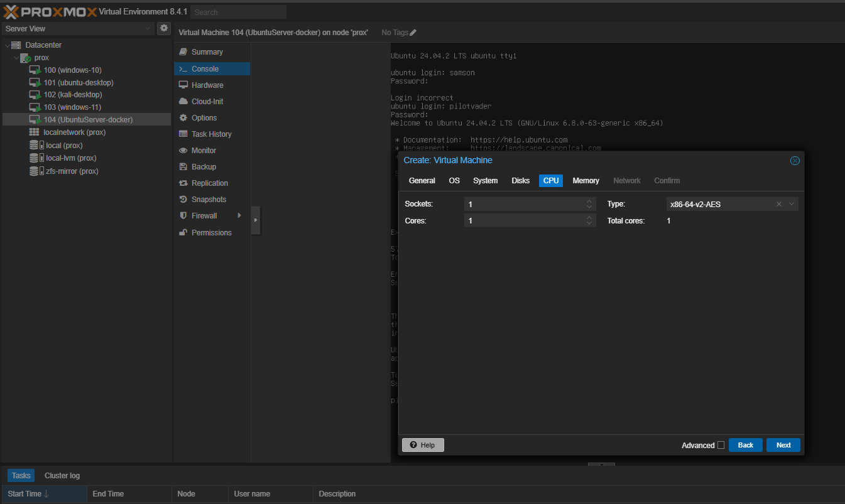Open the Server View dropdown
Screen dimensions: 845x504
(x=79, y=28)
